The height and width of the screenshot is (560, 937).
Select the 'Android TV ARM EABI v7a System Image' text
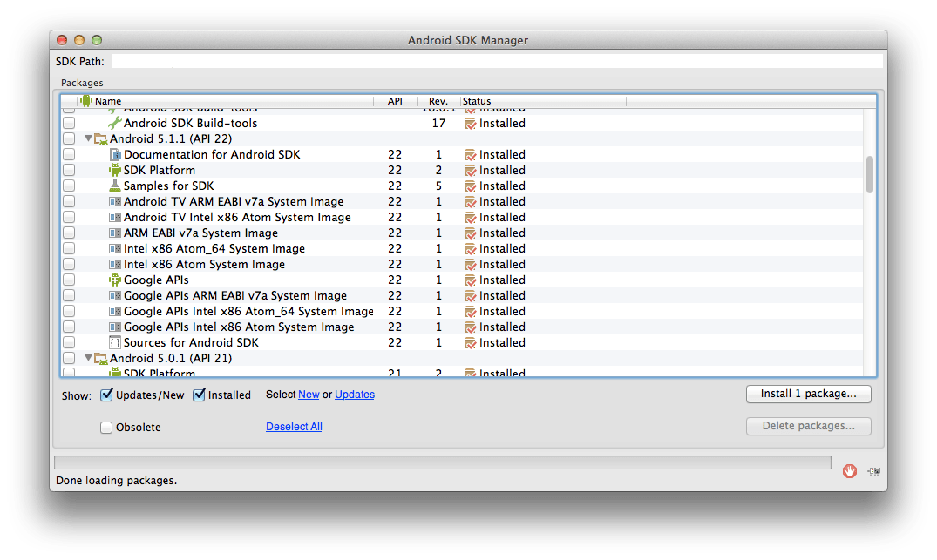click(x=234, y=202)
